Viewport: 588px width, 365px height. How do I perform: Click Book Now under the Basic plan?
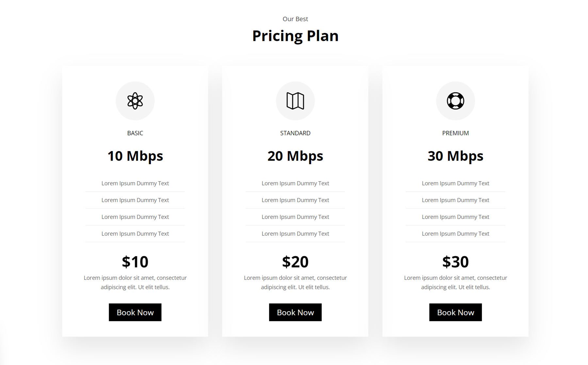135,312
